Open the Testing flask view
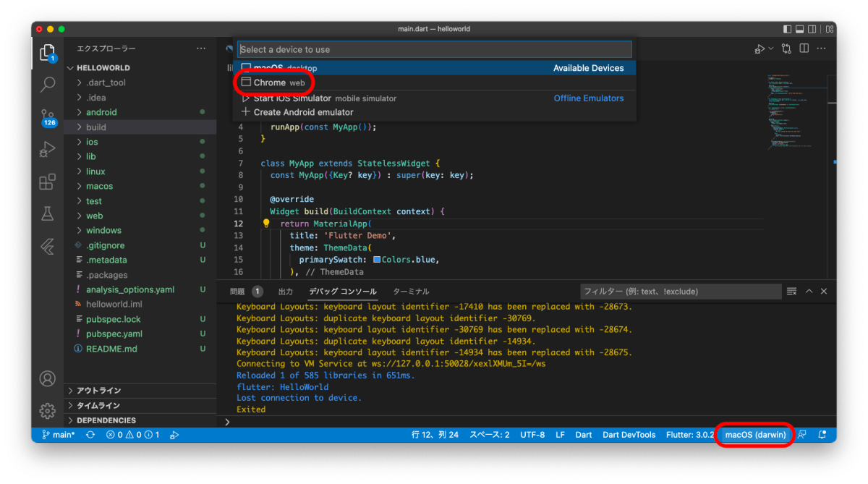 48,213
